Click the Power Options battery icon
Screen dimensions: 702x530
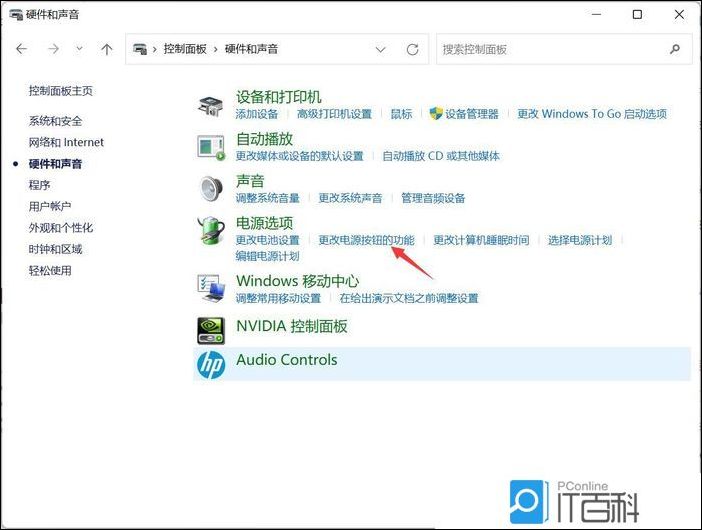(x=210, y=230)
